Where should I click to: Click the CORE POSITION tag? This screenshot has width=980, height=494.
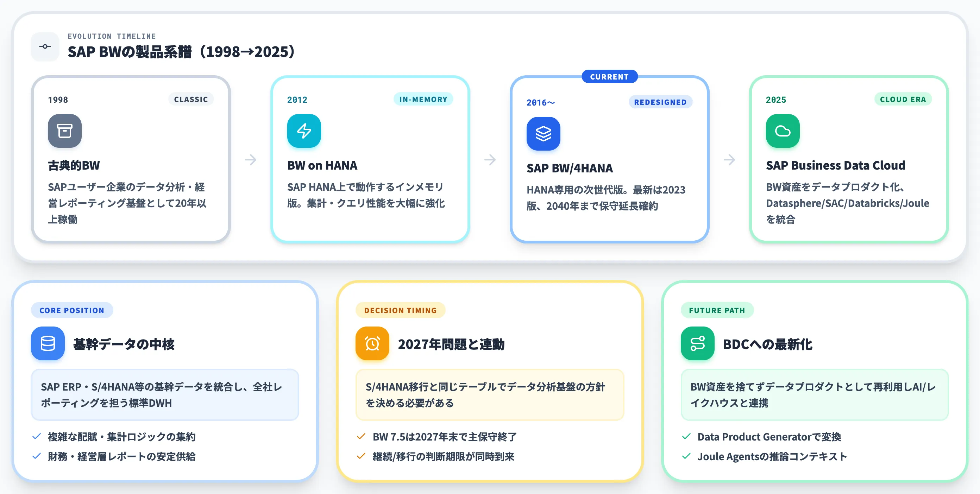[72, 310]
